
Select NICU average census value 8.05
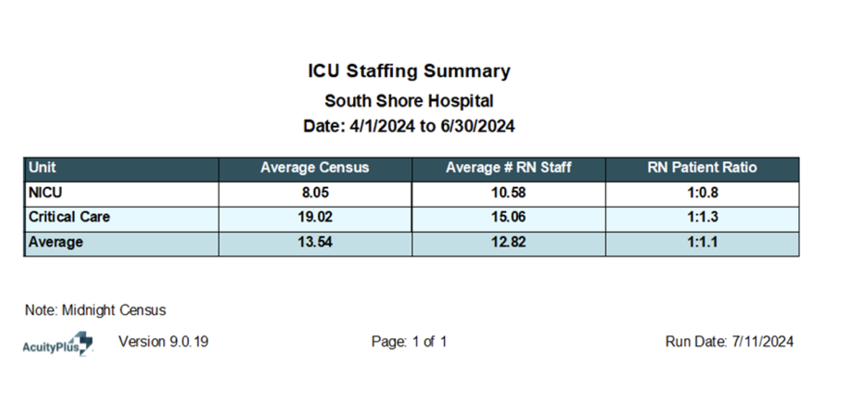tap(315, 193)
